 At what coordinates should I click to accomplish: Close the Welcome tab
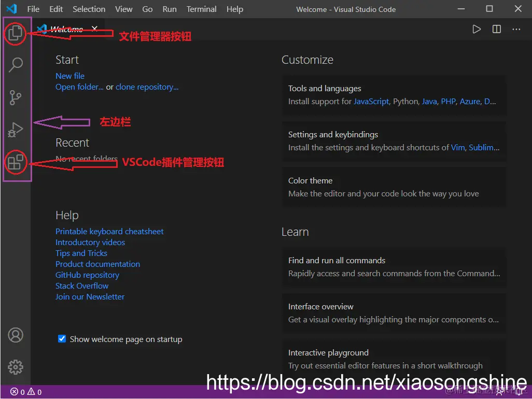click(94, 28)
